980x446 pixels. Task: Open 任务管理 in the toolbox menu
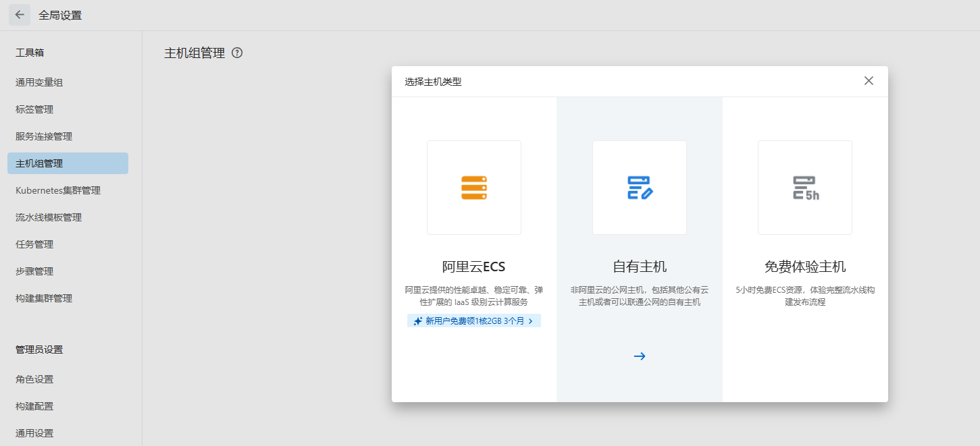coord(34,244)
